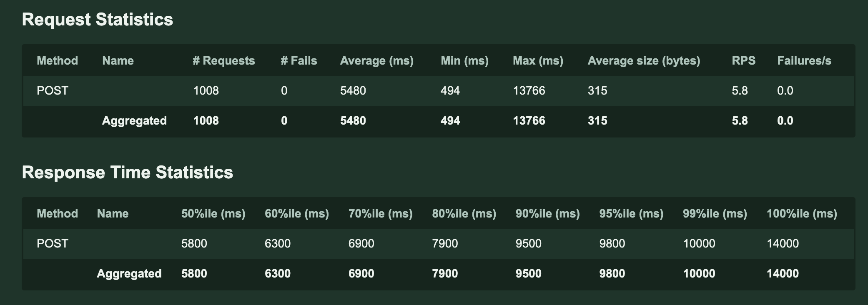
Task: Click the Failures/s column header
Action: (x=804, y=61)
